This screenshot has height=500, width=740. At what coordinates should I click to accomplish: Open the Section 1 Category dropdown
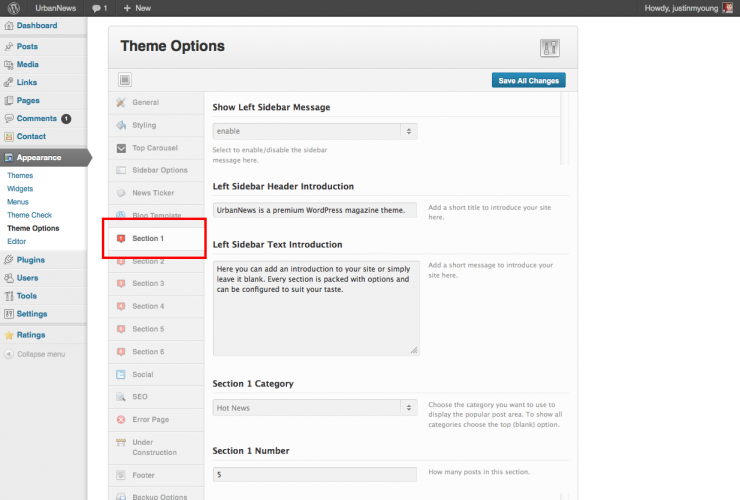point(315,407)
